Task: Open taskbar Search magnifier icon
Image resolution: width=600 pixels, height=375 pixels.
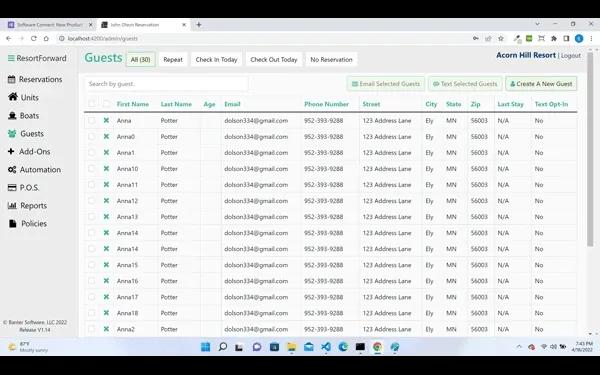Action: click(x=222, y=347)
